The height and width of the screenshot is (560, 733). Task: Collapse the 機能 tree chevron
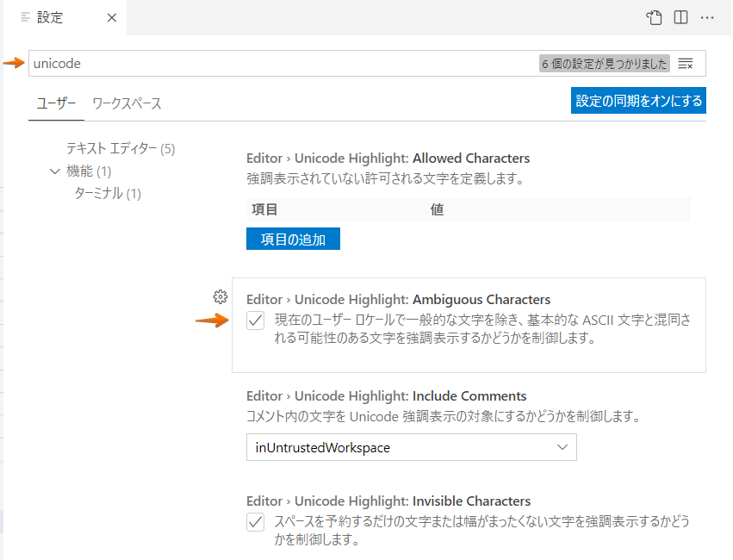tap(56, 171)
